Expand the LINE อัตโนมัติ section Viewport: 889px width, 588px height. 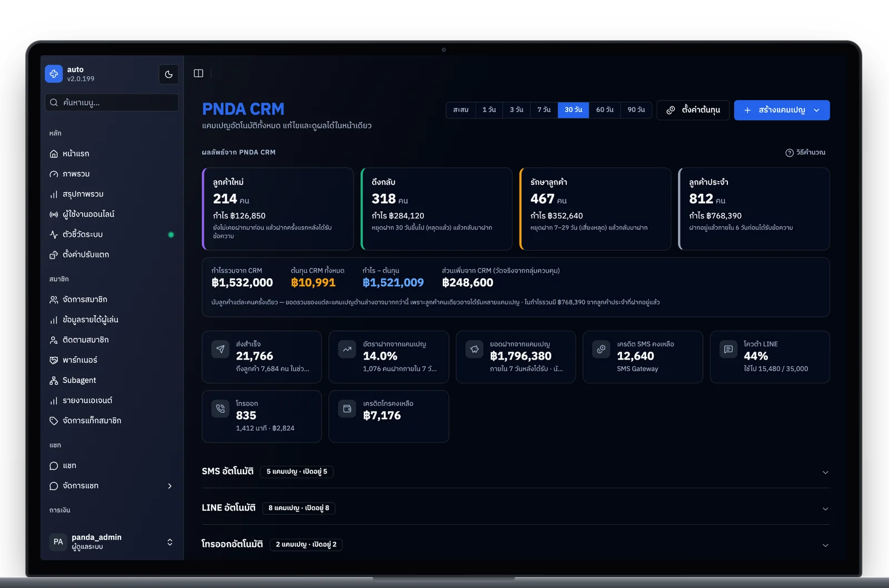tap(516, 508)
